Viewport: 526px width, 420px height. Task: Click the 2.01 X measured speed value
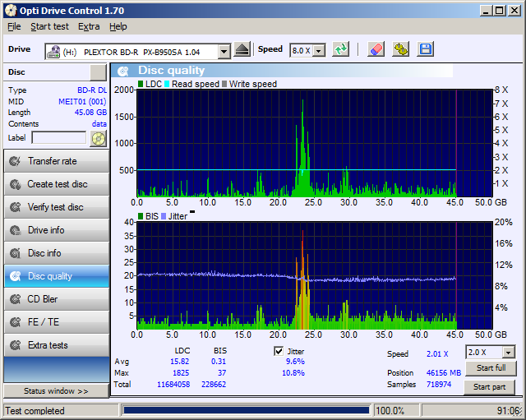(x=437, y=354)
